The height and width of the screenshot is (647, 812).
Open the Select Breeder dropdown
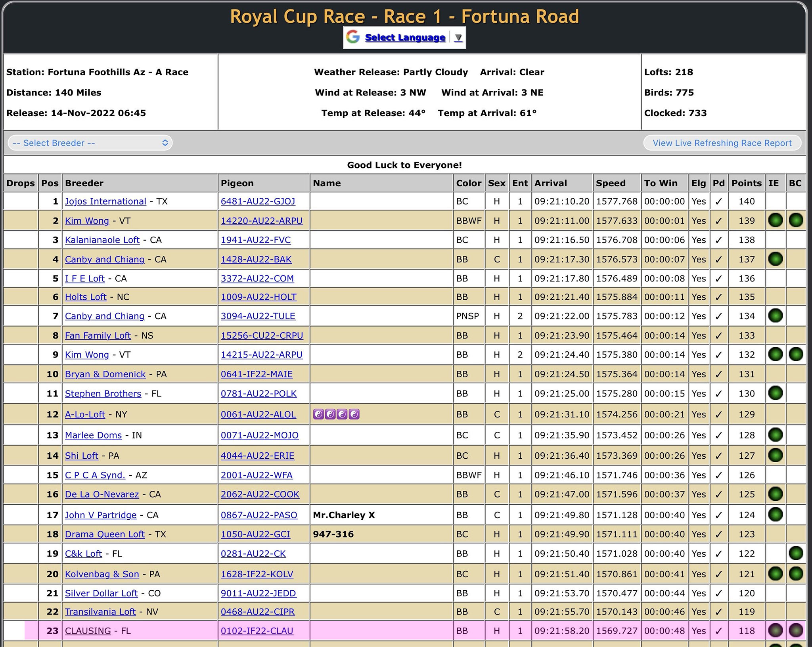tap(90, 143)
